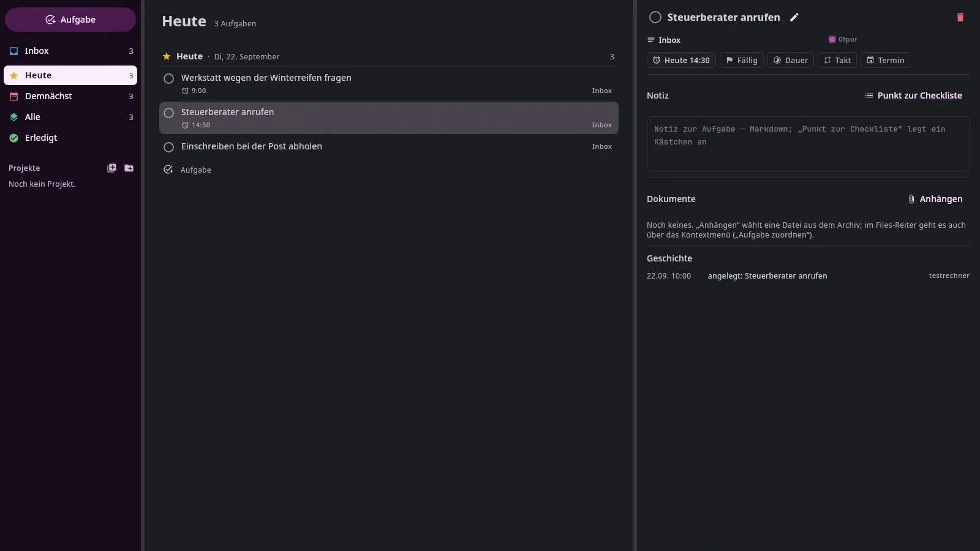Screen dimensions: 980x551
Task: Click the pencil icon to rename task
Action: tap(794, 17)
